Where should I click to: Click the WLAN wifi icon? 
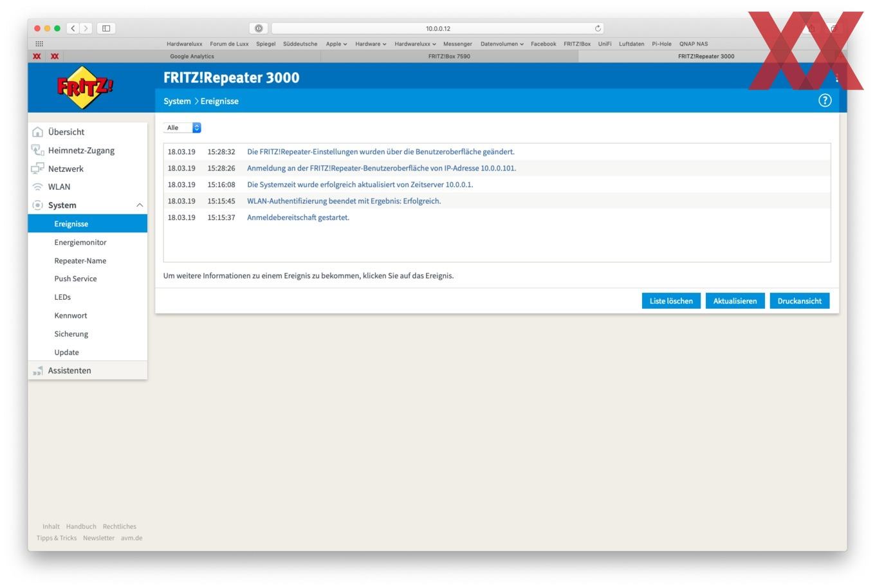tap(38, 187)
